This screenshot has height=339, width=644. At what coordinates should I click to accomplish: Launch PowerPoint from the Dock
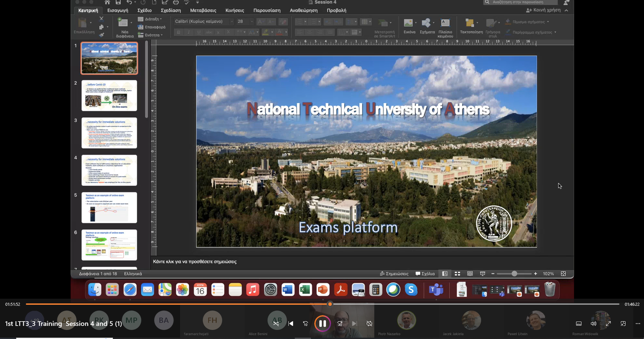[323, 290]
